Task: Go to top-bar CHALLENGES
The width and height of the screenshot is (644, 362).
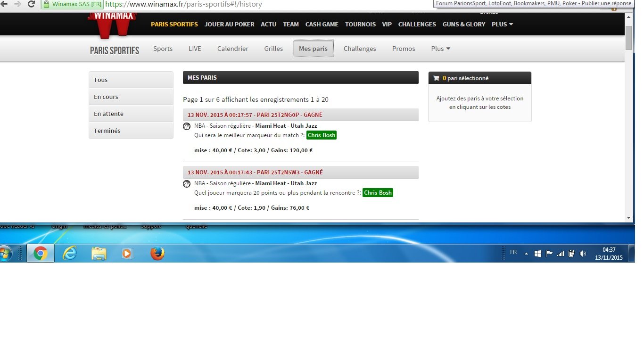Action: click(x=417, y=24)
